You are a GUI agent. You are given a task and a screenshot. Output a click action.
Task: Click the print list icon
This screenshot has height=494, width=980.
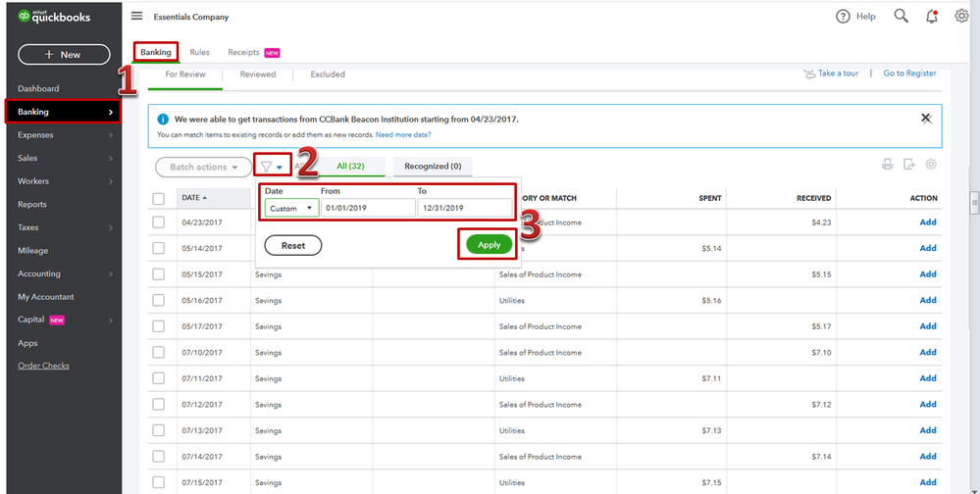click(x=887, y=165)
